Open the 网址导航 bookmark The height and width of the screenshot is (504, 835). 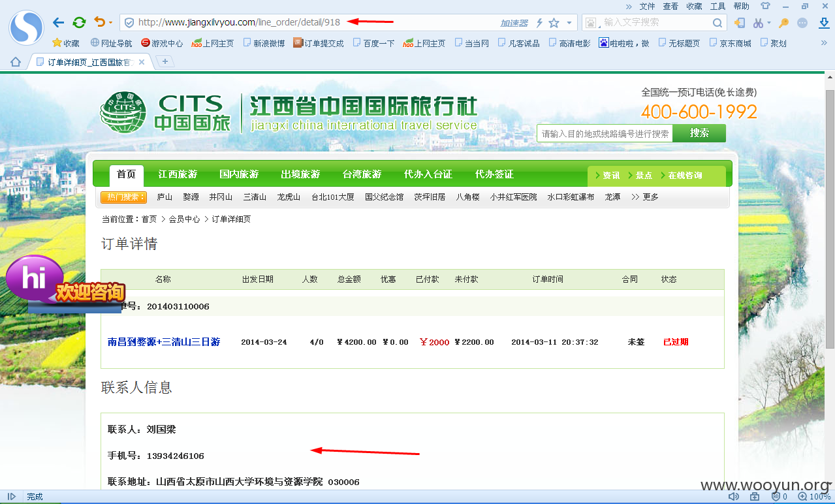coord(111,43)
